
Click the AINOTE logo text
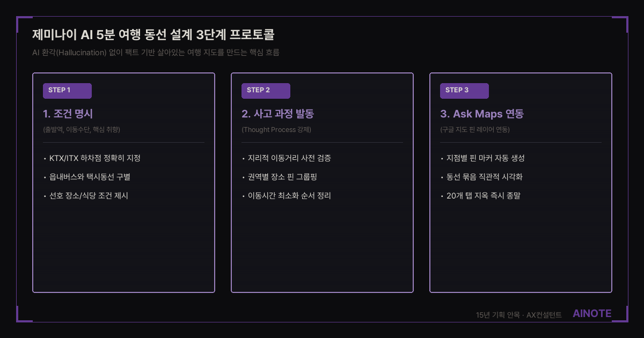592,314
